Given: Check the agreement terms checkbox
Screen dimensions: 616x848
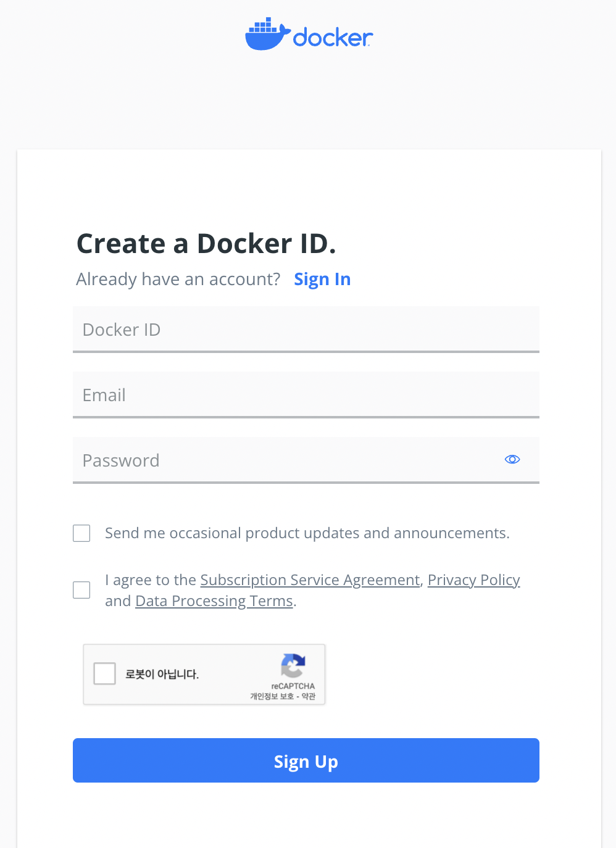Looking at the screenshot, I should pyautogui.click(x=81, y=590).
